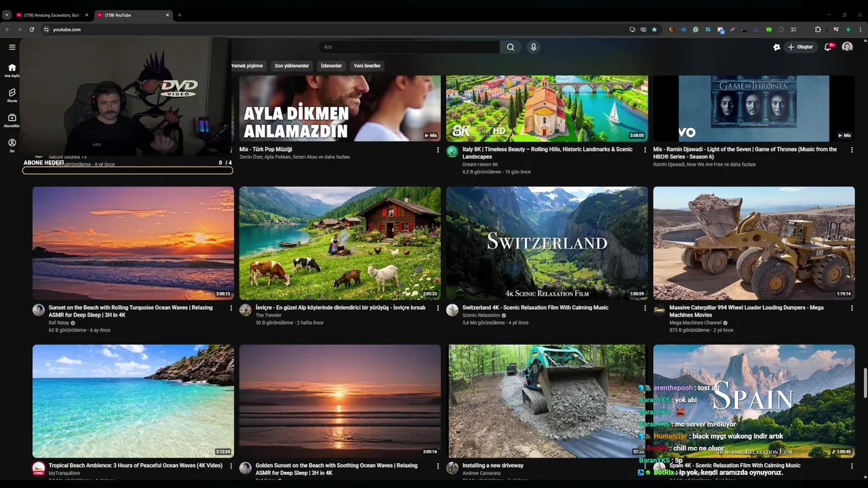Screen dimensions: 868x488
Task: Open a new browser tab
Action: pyautogui.click(x=179, y=15)
